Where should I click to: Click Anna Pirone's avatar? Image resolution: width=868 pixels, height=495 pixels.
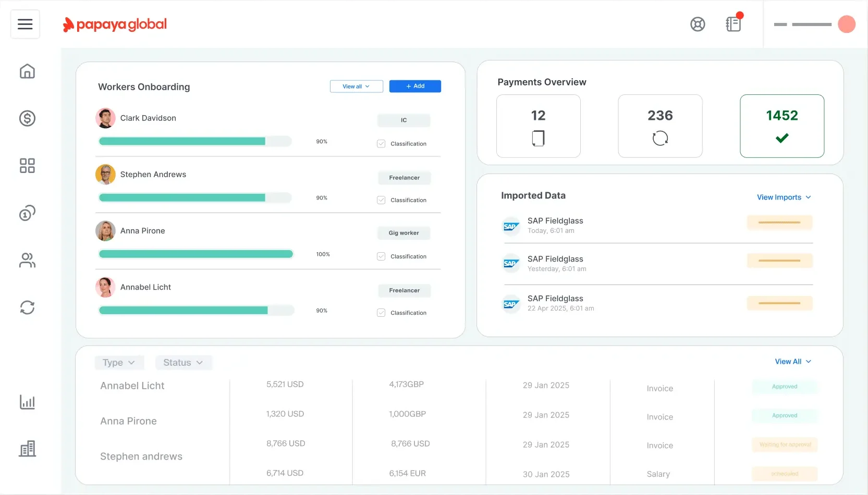coord(105,231)
